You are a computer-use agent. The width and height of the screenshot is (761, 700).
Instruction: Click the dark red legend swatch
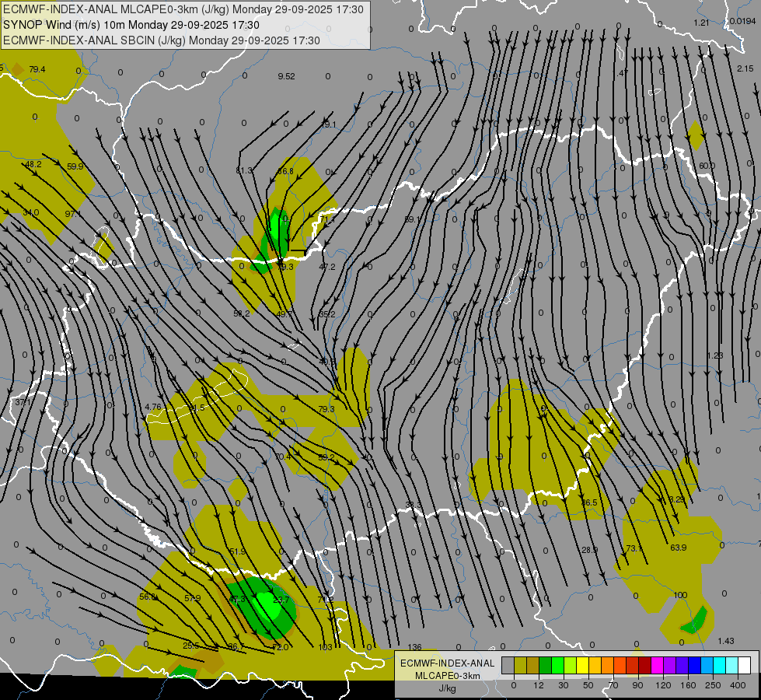pos(645,665)
